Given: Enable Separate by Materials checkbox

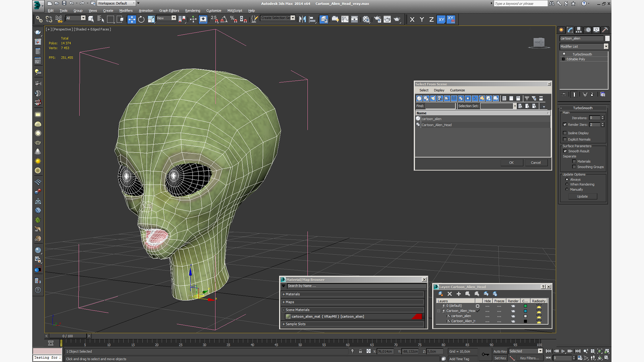Looking at the screenshot, I should [x=574, y=161].
